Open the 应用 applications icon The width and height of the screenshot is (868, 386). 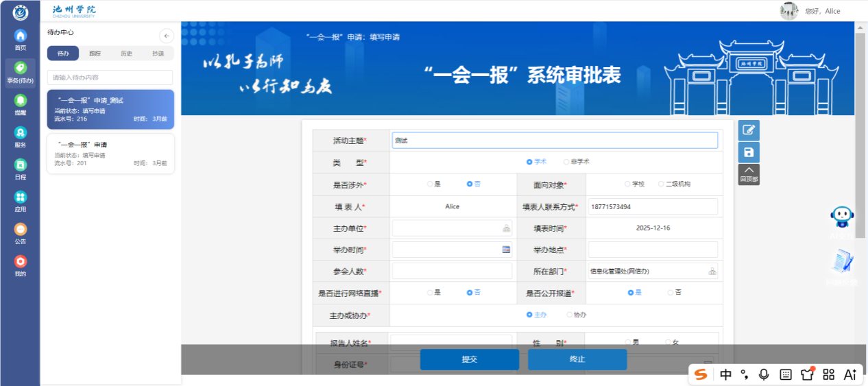coord(21,197)
